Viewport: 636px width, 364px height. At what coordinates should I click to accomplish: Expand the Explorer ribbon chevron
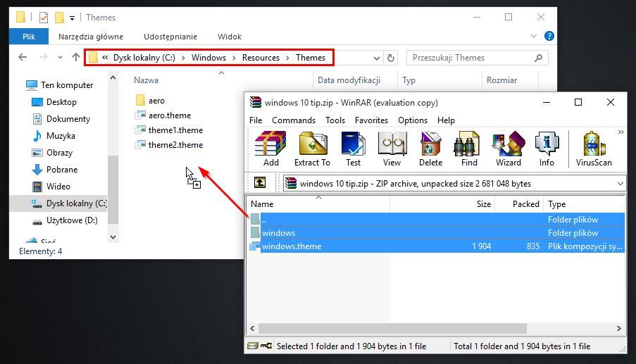click(x=533, y=36)
